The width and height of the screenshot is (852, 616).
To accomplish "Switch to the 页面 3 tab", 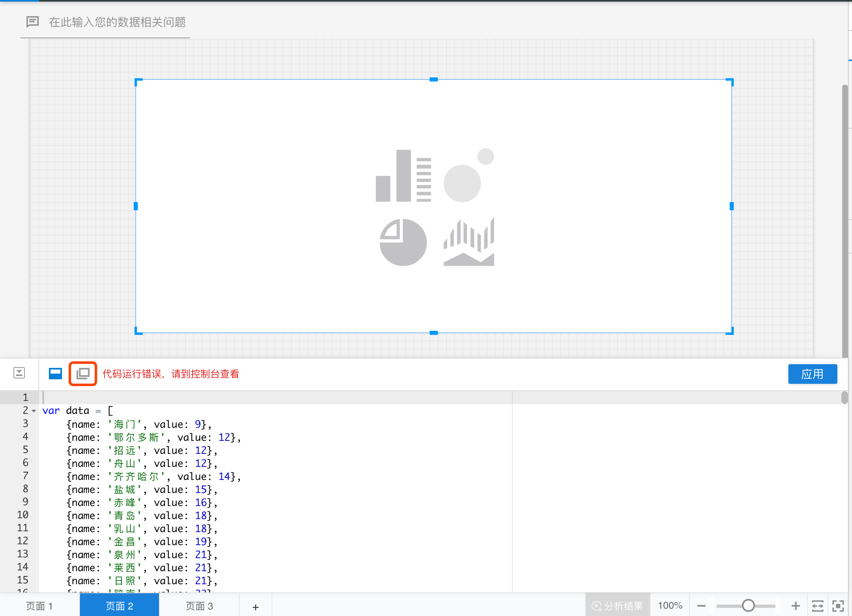I will tap(199, 606).
